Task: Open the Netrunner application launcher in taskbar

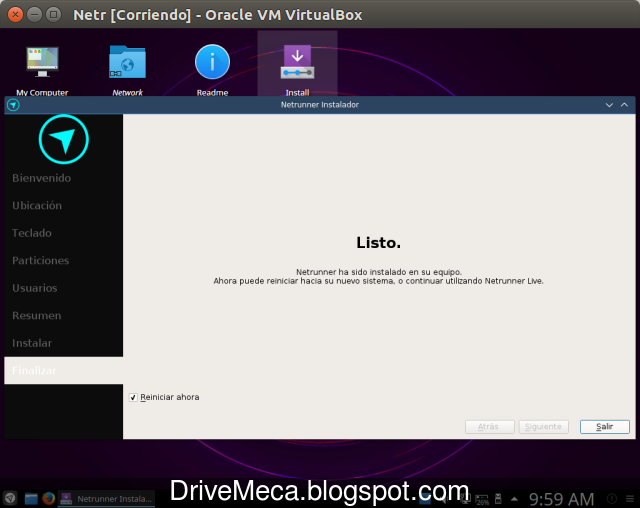Action: pyautogui.click(x=10, y=498)
